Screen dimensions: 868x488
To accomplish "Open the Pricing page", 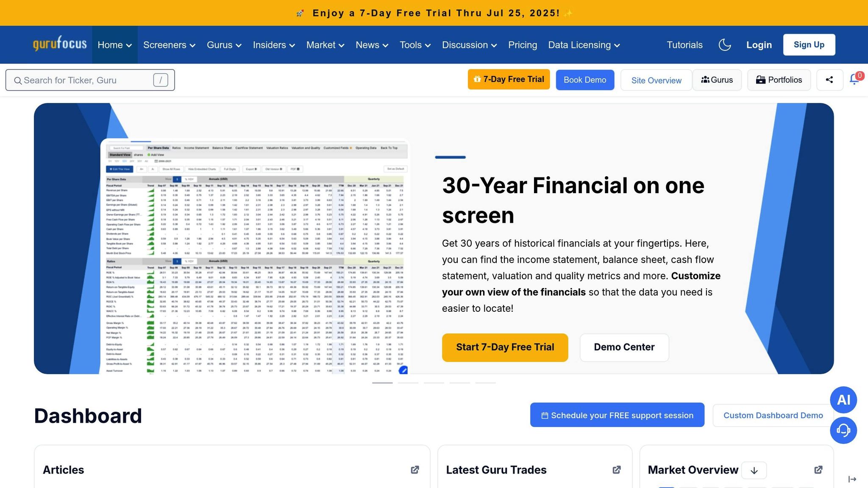I will tap(523, 45).
